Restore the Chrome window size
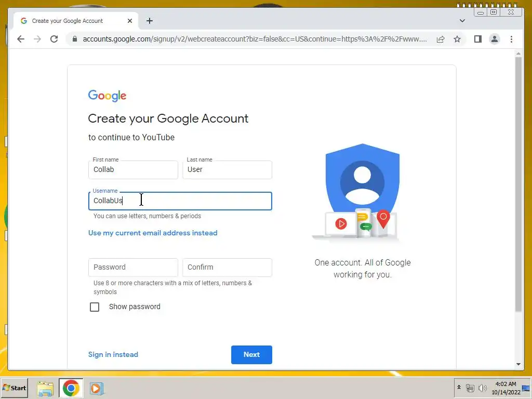Screen dimensions: 532x399 click(494, 12)
